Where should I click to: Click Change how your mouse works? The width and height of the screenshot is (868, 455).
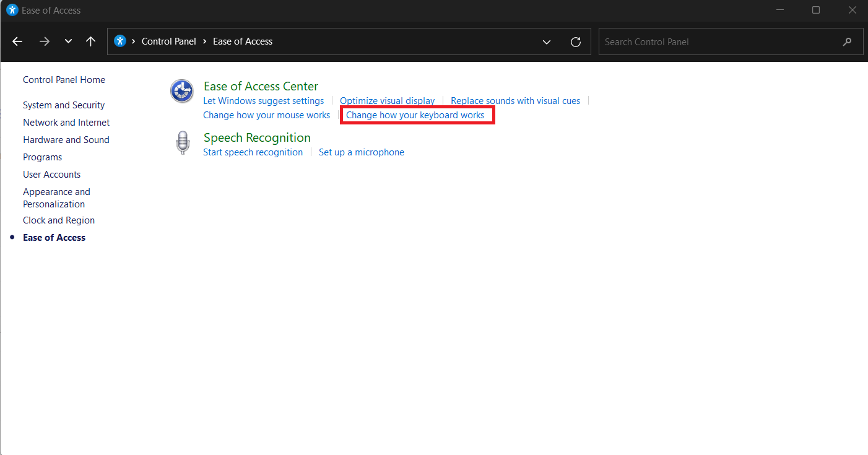(267, 115)
